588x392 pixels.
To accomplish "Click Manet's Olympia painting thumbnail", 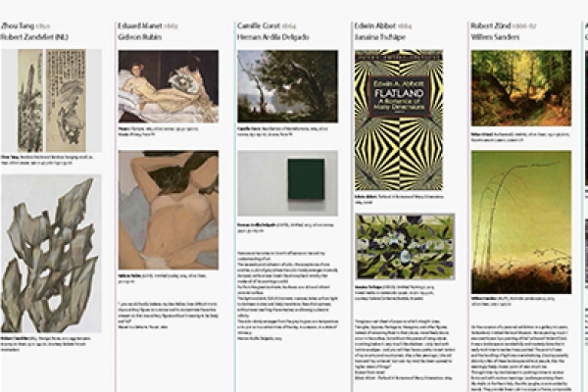I will click(x=169, y=86).
